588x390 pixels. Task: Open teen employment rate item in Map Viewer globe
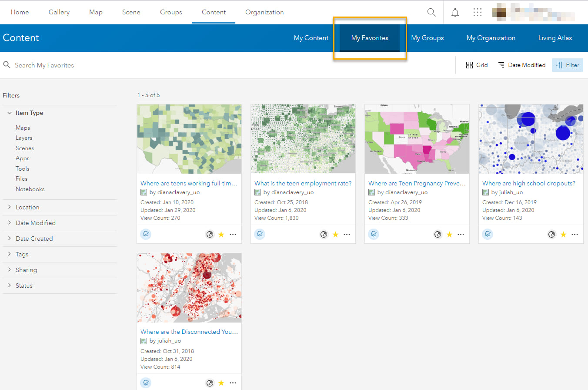pos(324,234)
